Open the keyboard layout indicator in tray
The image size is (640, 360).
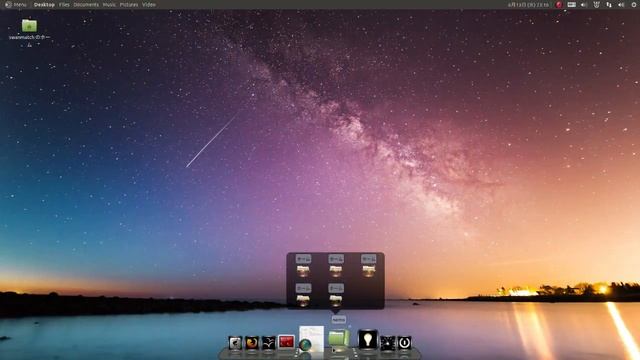[x=571, y=5]
